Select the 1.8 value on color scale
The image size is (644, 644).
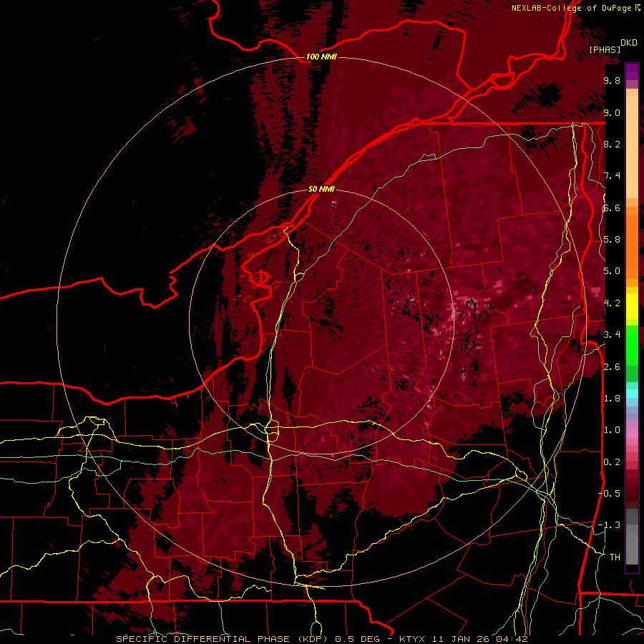(x=612, y=399)
